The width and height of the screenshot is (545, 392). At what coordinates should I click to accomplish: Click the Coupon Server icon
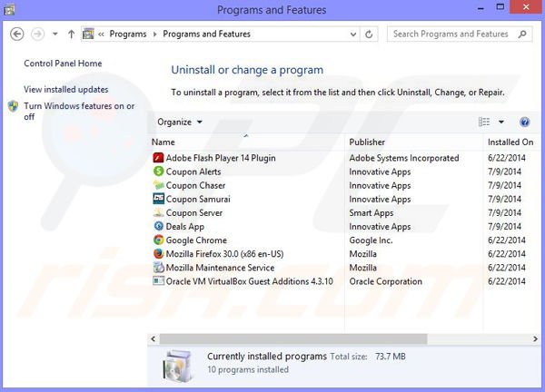(158, 212)
